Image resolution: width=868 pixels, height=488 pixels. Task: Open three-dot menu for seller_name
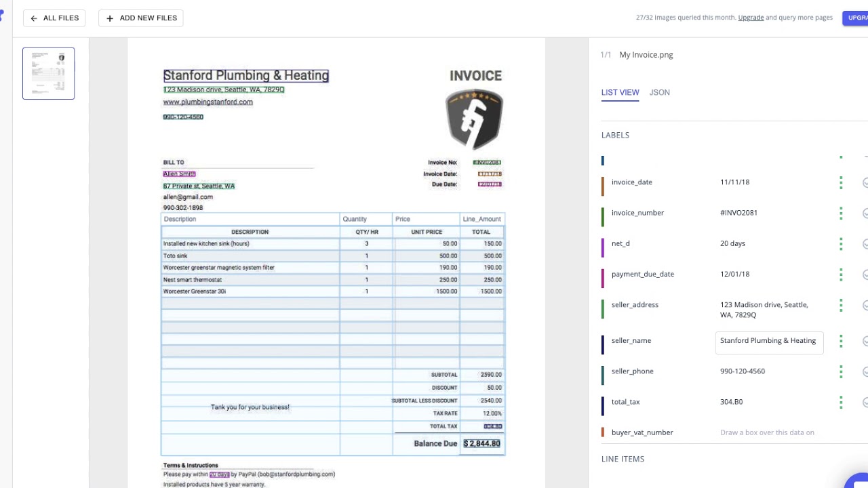(841, 341)
